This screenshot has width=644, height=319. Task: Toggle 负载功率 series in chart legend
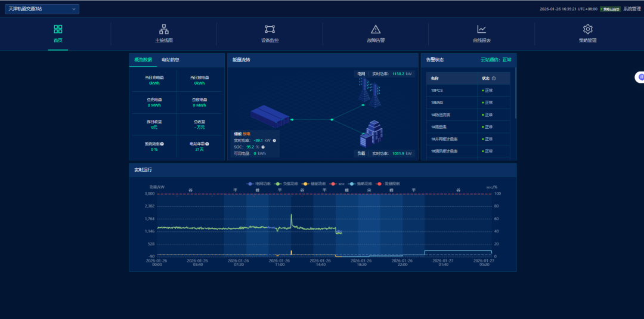pyautogui.click(x=278, y=184)
